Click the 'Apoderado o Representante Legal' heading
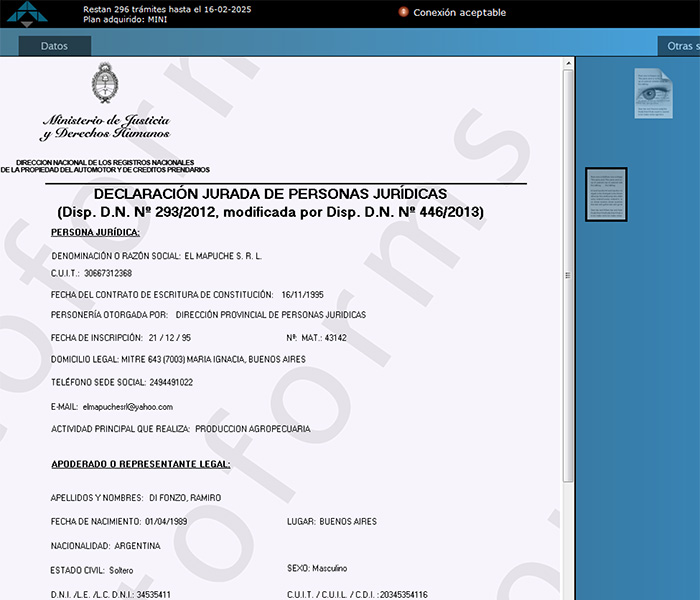The width and height of the screenshot is (700, 600). [x=140, y=464]
